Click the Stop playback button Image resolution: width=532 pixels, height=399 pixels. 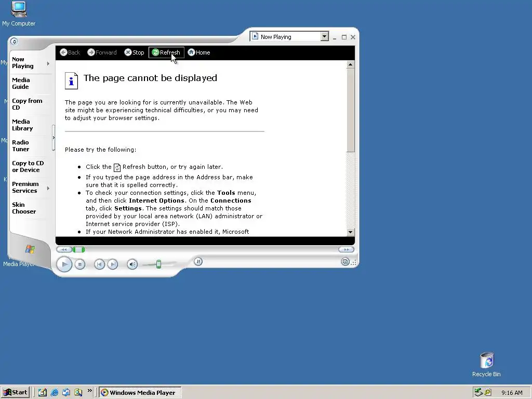79,264
